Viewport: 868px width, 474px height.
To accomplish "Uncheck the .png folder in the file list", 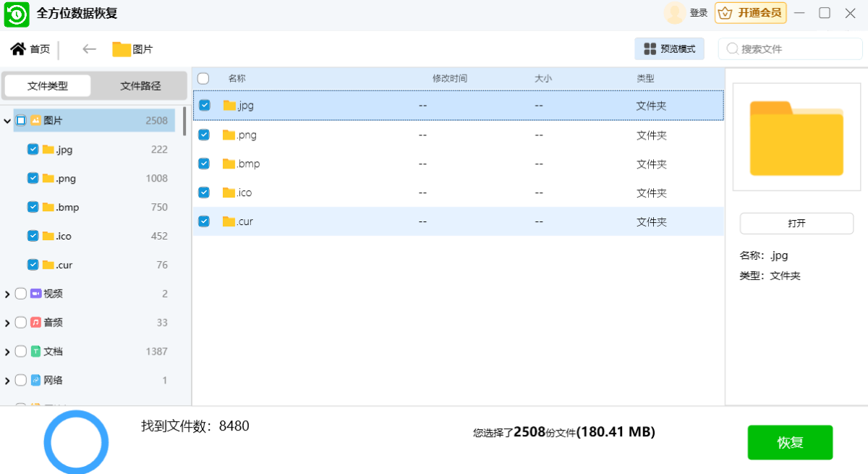I will click(x=204, y=135).
